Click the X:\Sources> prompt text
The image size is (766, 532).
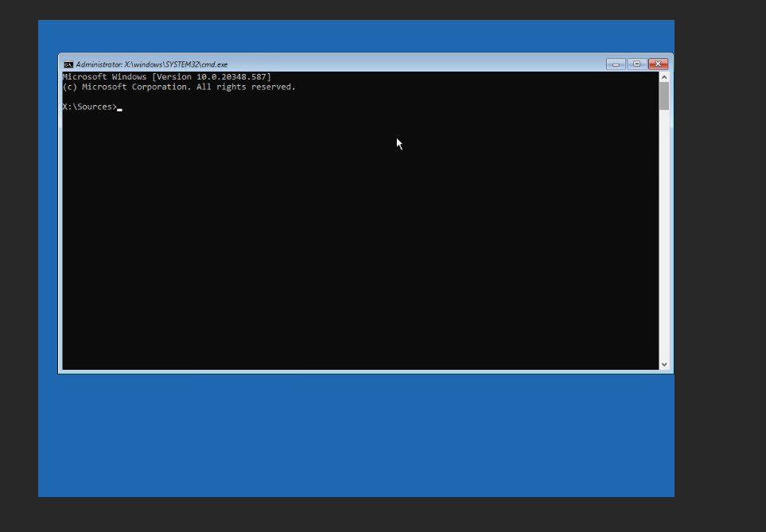(x=89, y=107)
